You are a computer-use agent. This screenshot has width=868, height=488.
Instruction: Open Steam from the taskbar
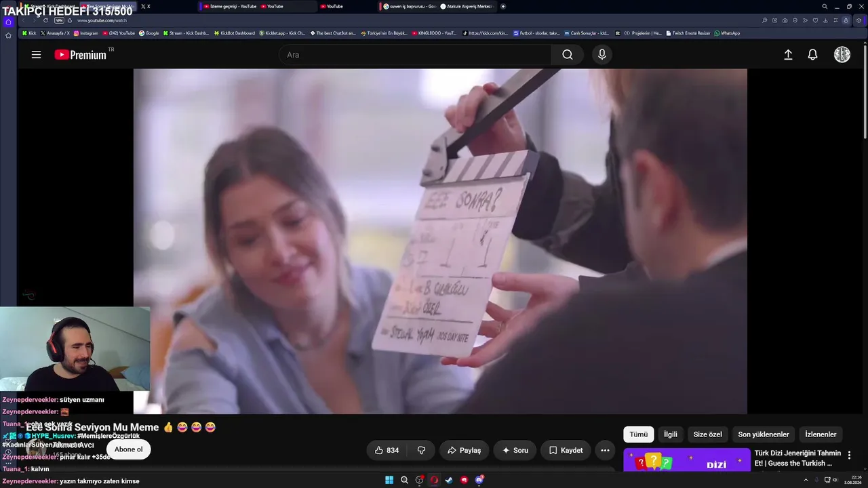449,480
